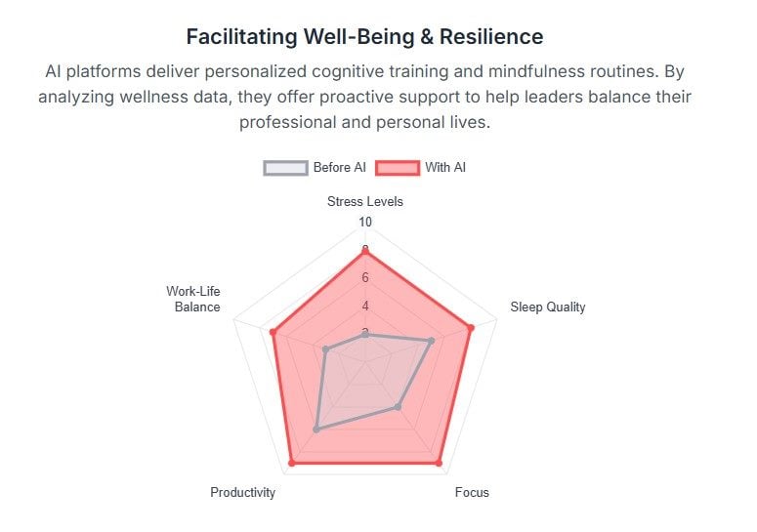
Task: Select the With AI Stress Levels data point
Action: [365, 251]
